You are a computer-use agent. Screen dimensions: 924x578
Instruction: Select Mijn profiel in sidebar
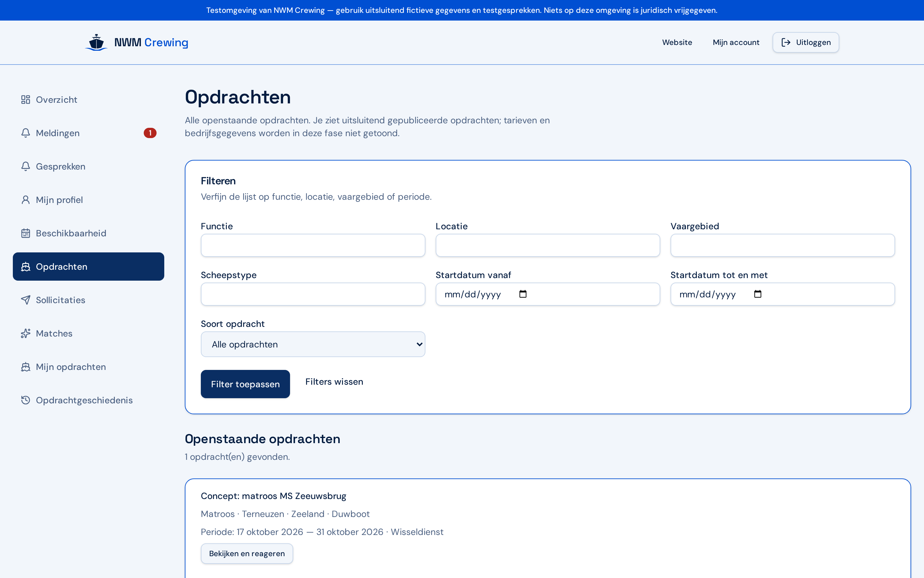point(89,200)
